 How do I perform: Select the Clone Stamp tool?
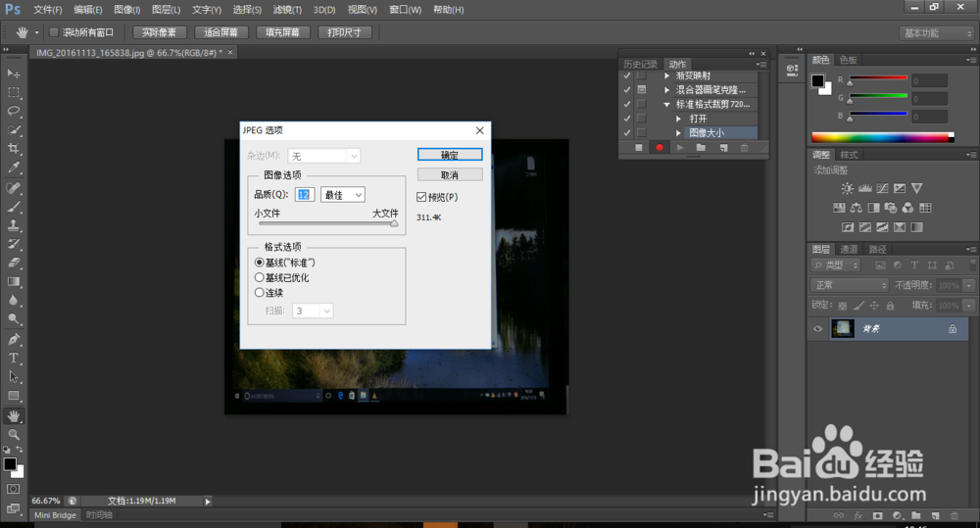13,225
